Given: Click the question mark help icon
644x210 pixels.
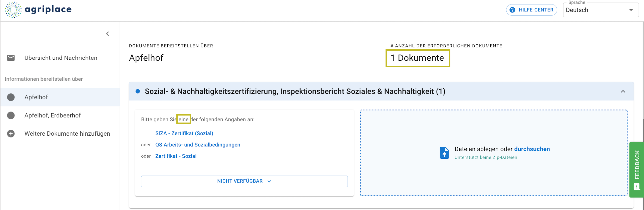Looking at the screenshot, I should 512,10.
